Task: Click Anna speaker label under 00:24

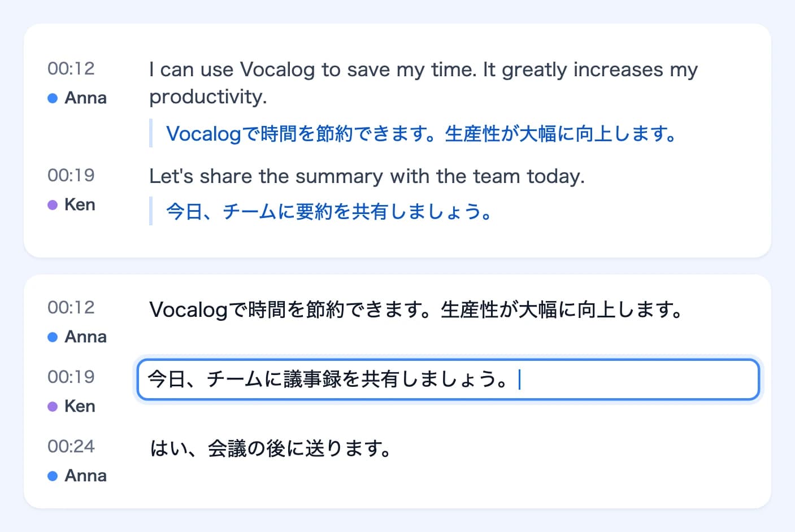Action: click(x=85, y=476)
